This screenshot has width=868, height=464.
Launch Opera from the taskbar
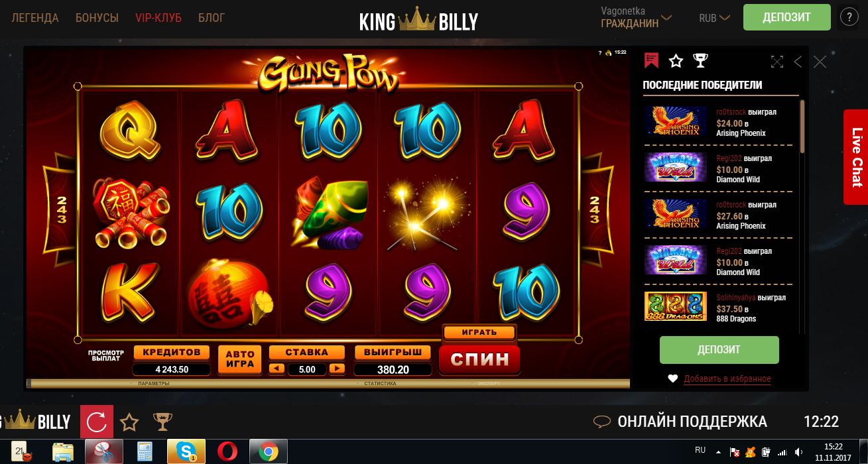[x=227, y=451]
